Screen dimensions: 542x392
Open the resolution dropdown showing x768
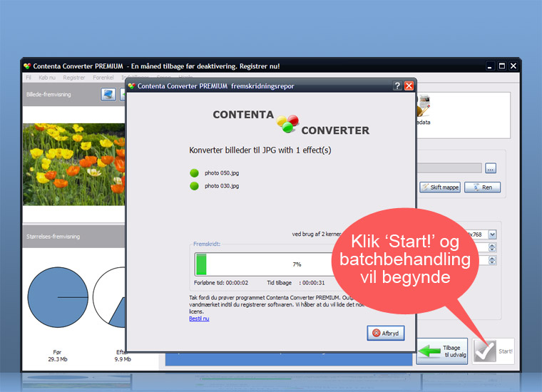tap(492, 234)
